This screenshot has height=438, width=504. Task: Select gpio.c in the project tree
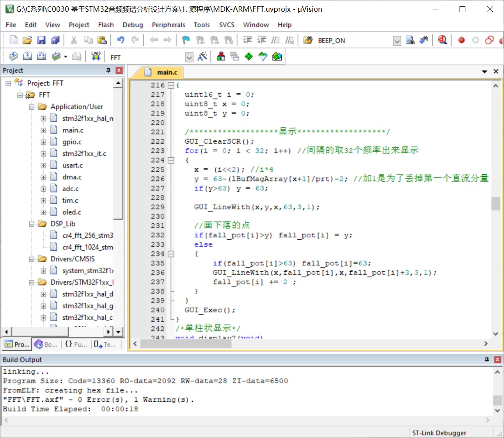click(72, 142)
